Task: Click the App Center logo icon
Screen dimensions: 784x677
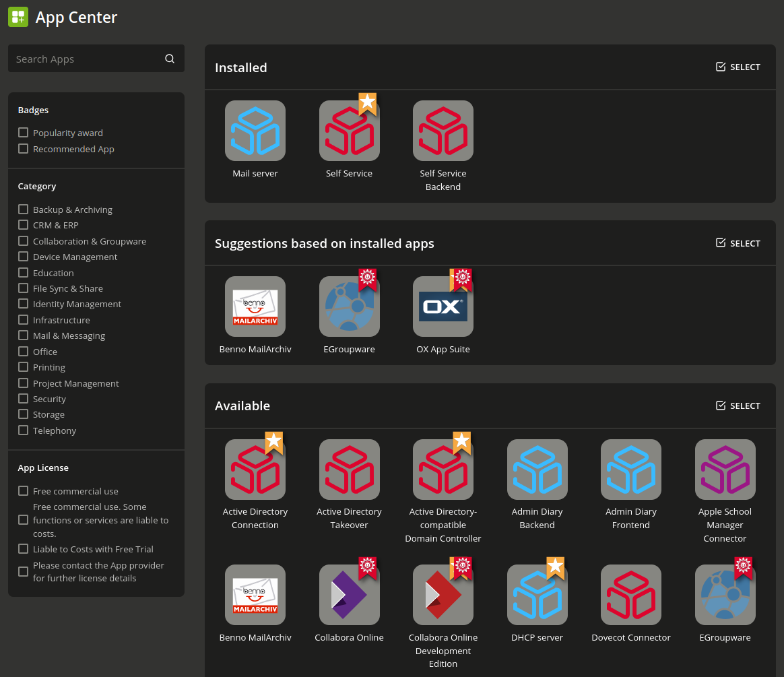Action: 18,17
